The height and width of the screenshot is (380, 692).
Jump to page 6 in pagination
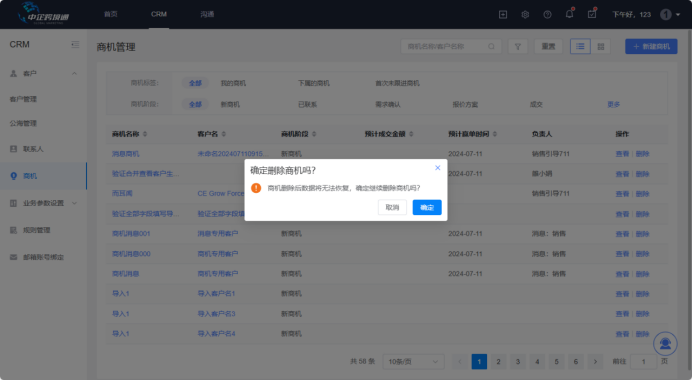click(x=575, y=361)
